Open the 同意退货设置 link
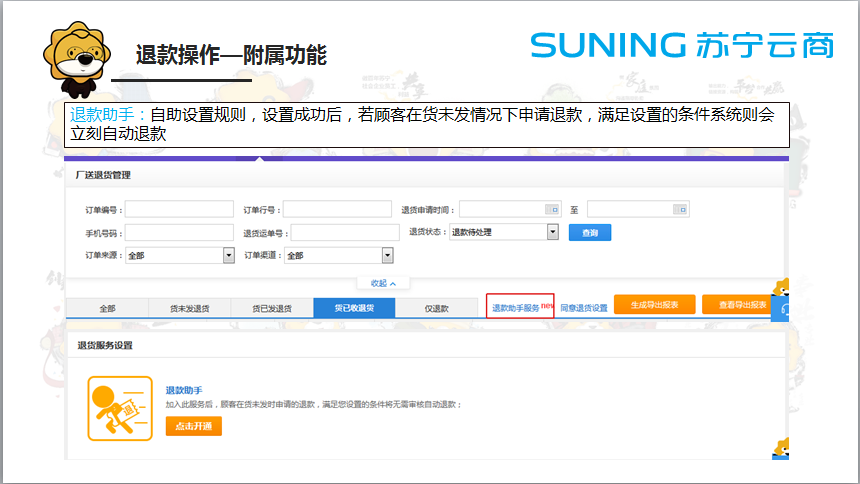The height and width of the screenshot is (484, 860). pyautogui.click(x=584, y=308)
